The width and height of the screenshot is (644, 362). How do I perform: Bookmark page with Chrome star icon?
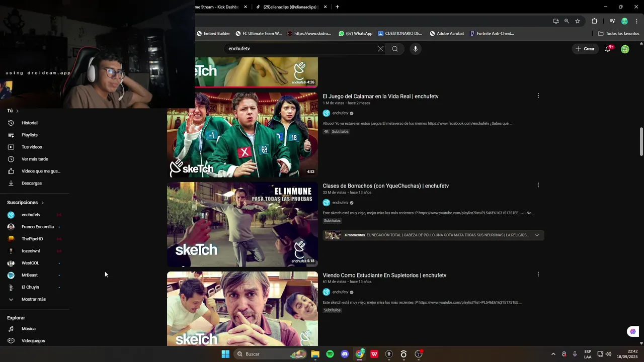pyautogui.click(x=578, y=21)
